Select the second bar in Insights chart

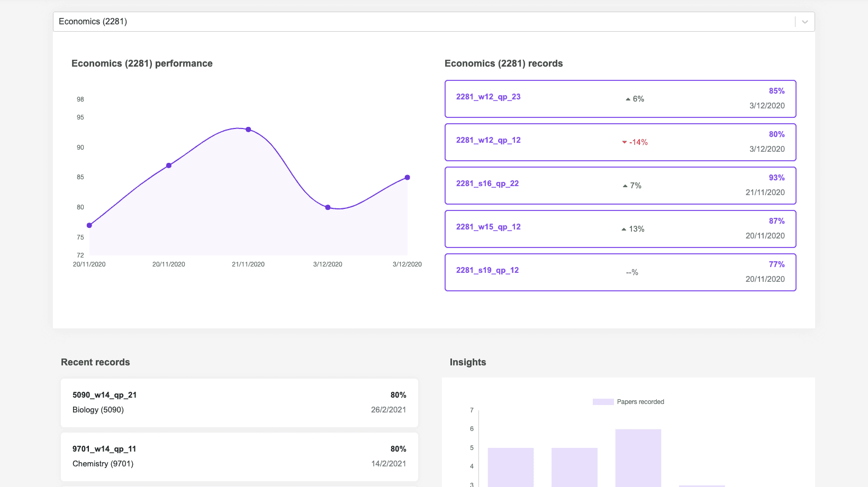(574, 467)
